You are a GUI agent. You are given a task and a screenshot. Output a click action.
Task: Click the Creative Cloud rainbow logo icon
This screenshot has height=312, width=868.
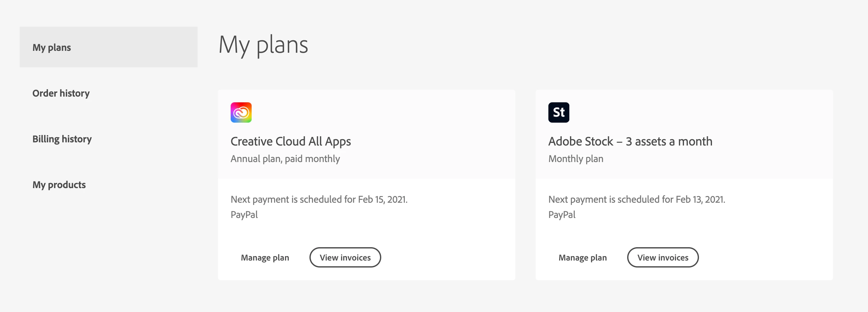[241, 112]
